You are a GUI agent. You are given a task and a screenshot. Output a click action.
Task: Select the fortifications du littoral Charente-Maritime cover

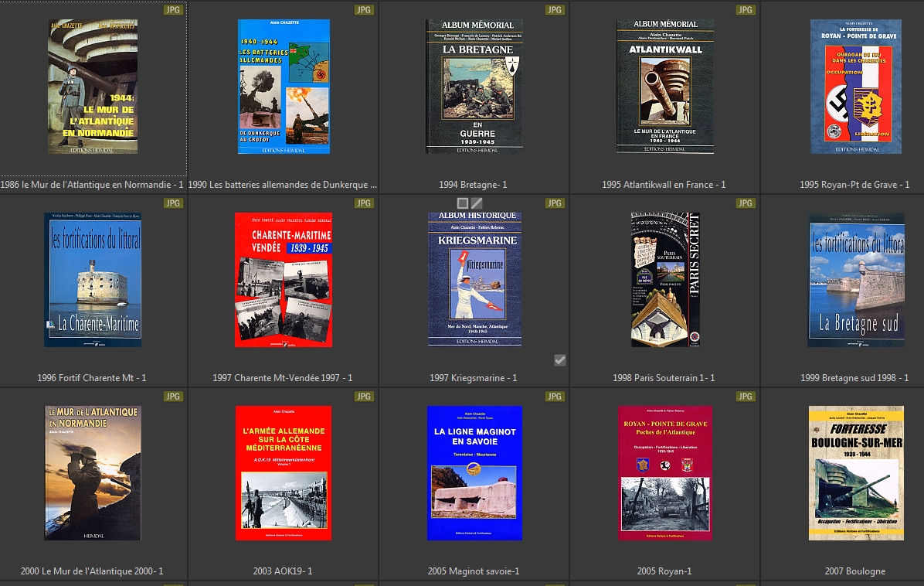tap(93, 280)
